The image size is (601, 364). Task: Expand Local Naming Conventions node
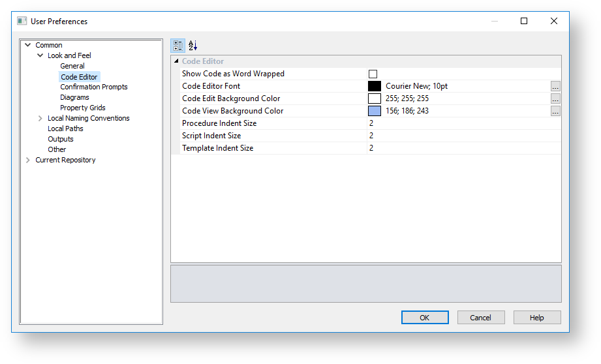coord(40,118)
